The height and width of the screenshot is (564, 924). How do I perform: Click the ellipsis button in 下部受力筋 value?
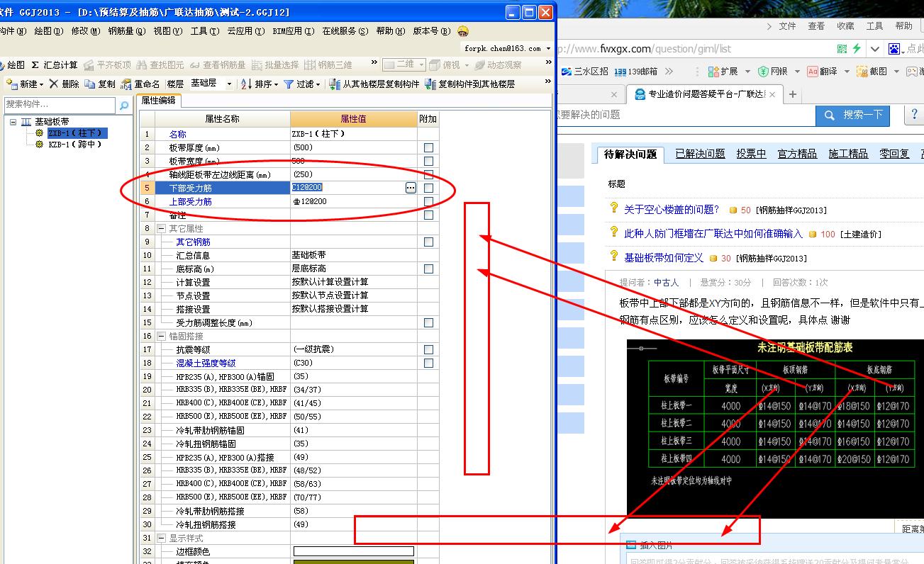(x=411, y=188)
